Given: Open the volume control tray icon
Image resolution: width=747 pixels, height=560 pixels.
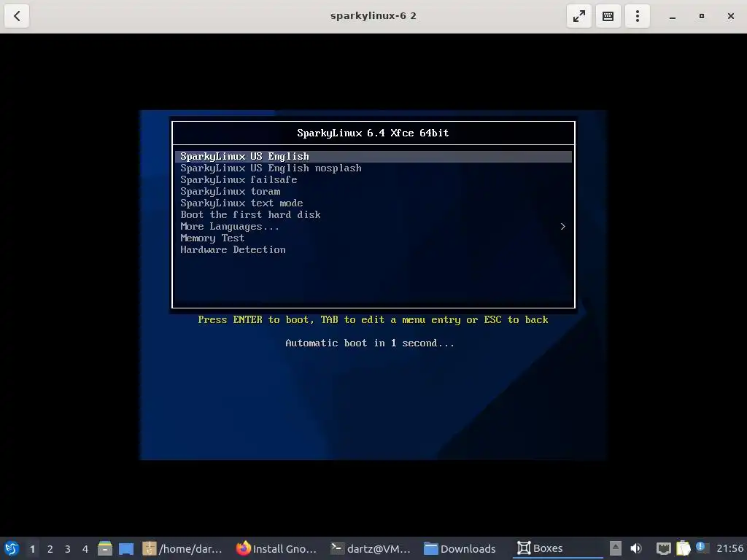Looking at the screenshot, I should 636,548.
